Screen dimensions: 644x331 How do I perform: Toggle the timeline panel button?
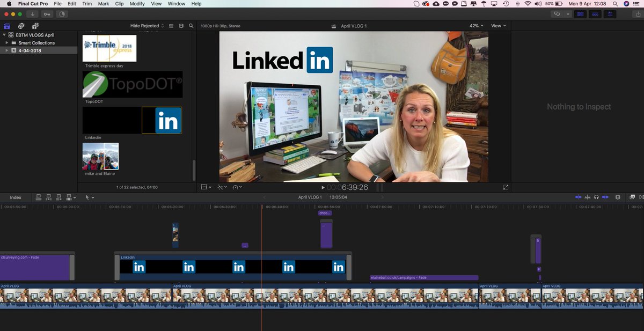(x=595, y=14)
